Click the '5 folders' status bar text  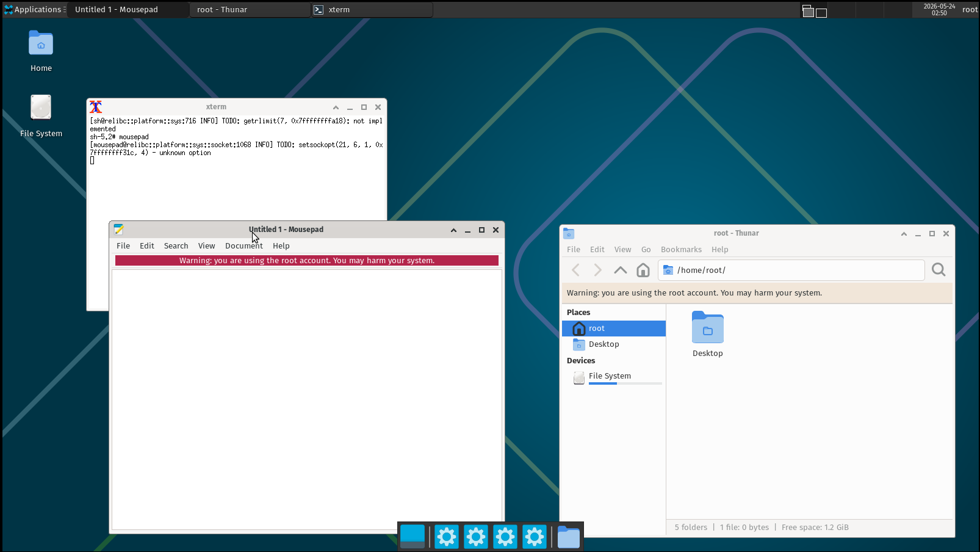click(691, 528)
